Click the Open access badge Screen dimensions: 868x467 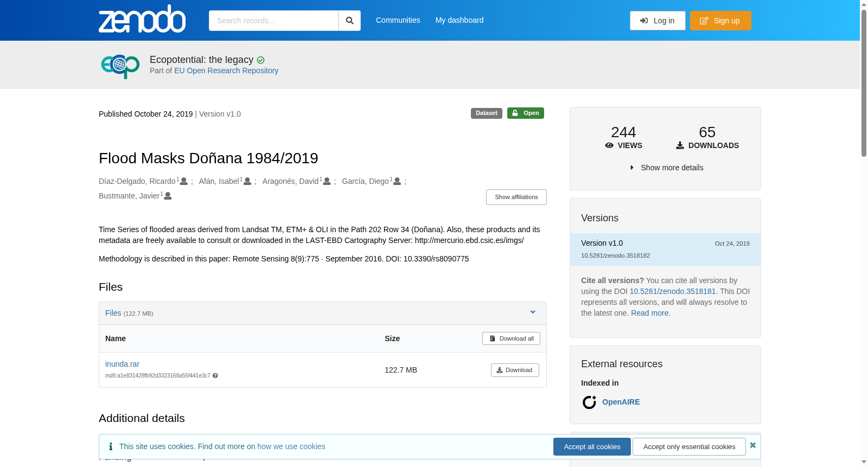[x=526, y=113]
